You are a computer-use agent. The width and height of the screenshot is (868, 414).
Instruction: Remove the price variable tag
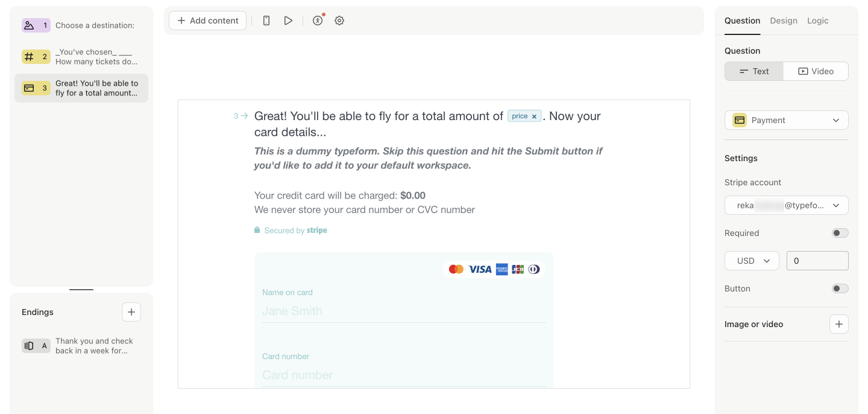point(534,116)
